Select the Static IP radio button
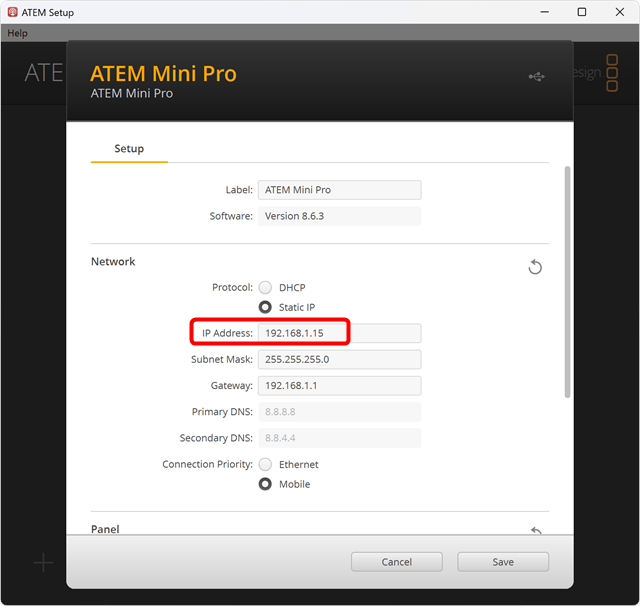Screen dimensions: 640x606 tap(265, 307)
